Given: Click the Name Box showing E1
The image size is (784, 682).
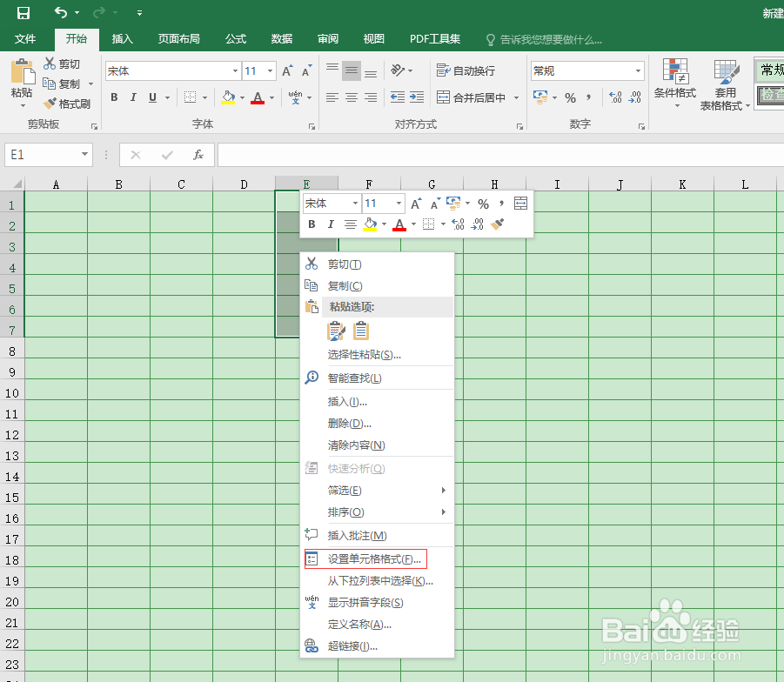Looking at the screenshot, I should tap(41, 154).
